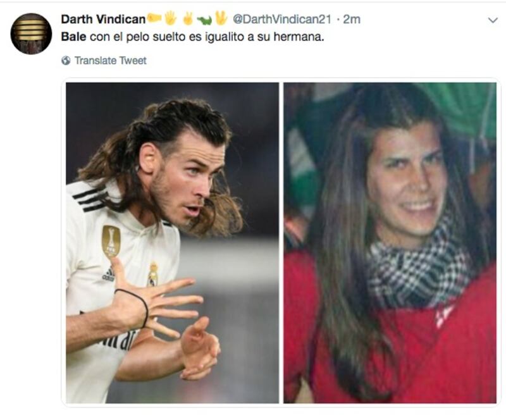Click the tweet text about pelo suelto
The height and width of the screenshot is (420, 506).
[192, 37]
